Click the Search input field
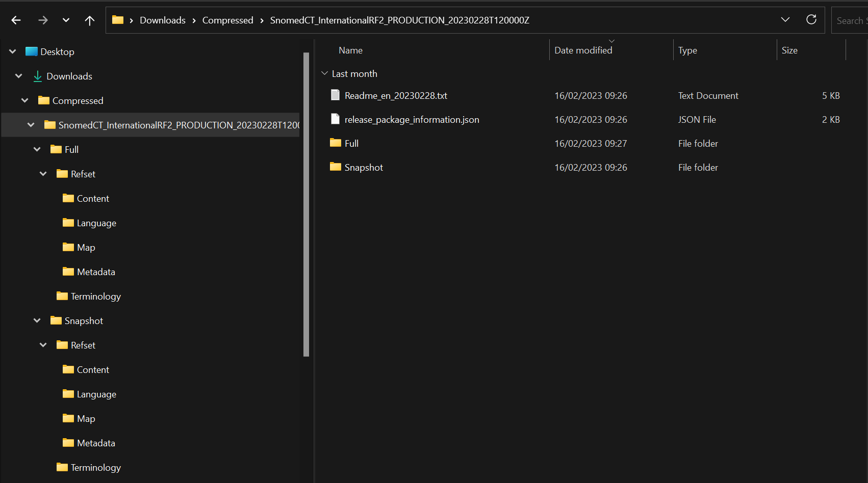This screenshot has width=868, height=483. pyautogui.click(x=850, y=20)
